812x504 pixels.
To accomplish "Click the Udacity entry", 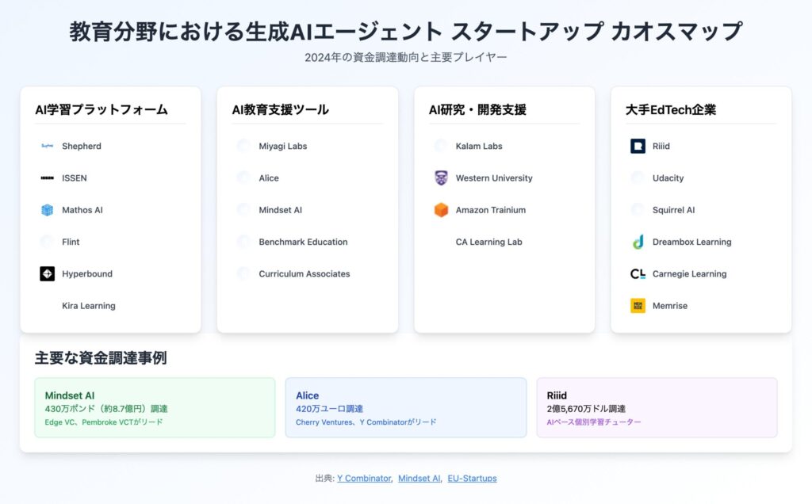I will click(668, 178).
